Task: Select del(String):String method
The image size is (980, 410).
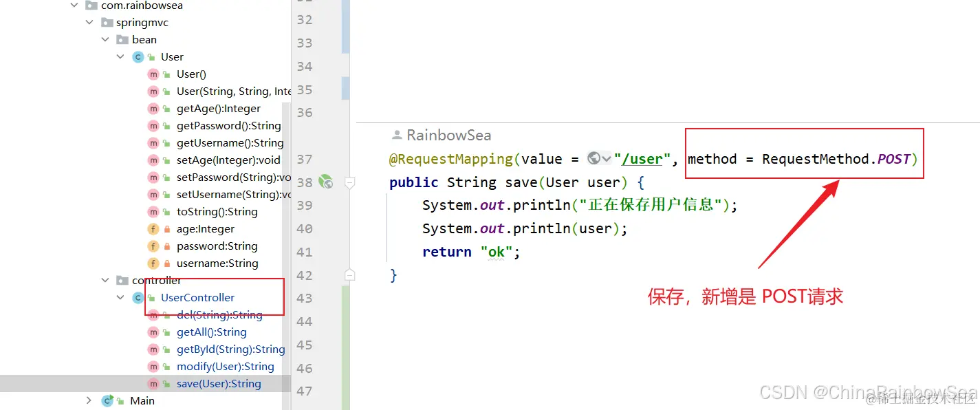Action: click(x=219, y=315)
